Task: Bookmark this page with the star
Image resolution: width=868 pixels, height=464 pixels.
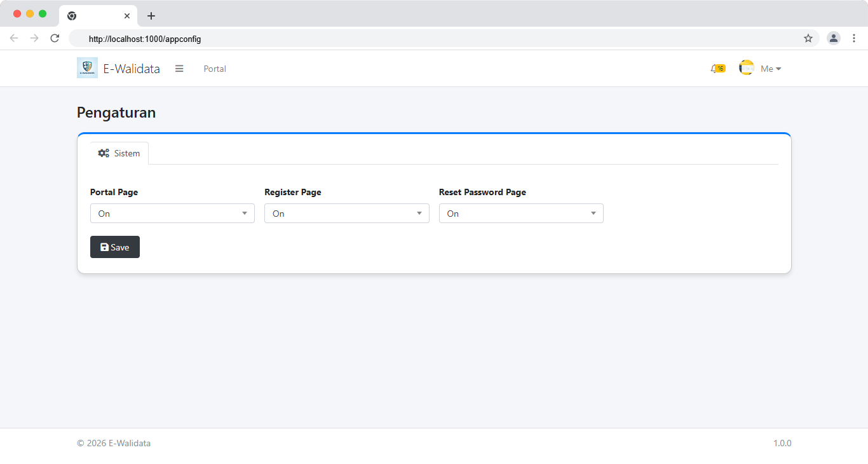Action: point(808,38)
